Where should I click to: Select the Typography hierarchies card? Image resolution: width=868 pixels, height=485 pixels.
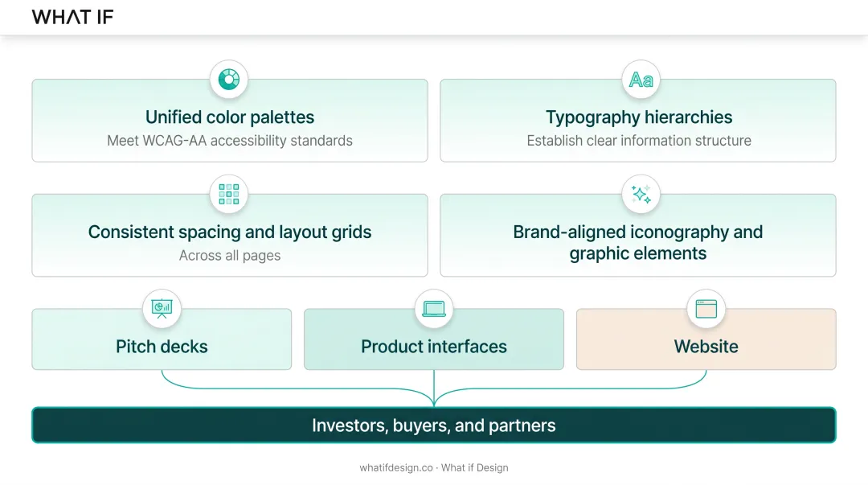[x=637, y=121]
